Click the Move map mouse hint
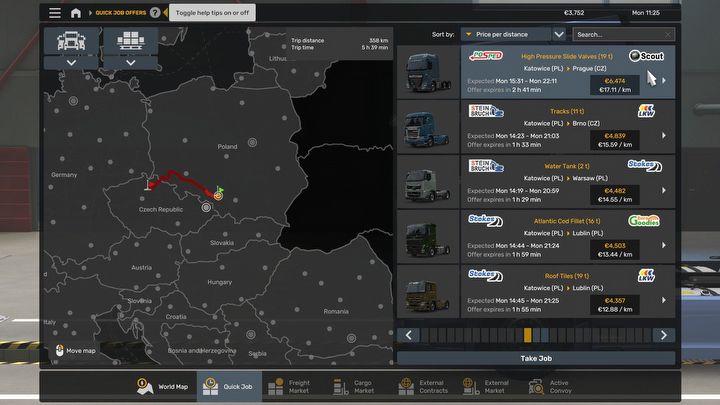720x405 pixels. pos(76,351)
